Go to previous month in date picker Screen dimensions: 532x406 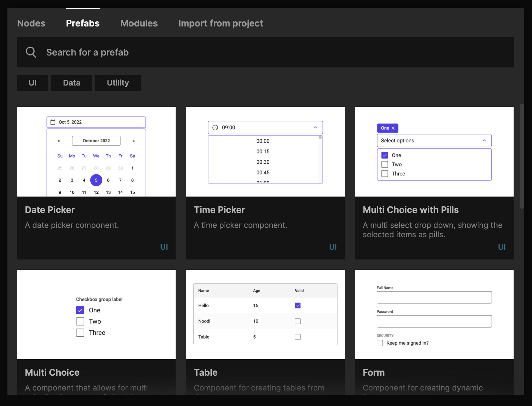[x=59, y=141]
